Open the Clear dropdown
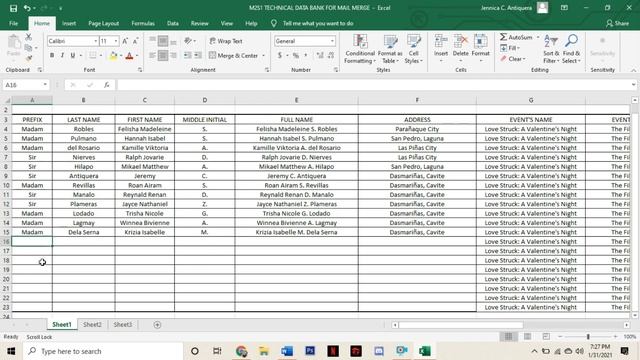Viewport: 640px width, 360px height. point(513,59)
